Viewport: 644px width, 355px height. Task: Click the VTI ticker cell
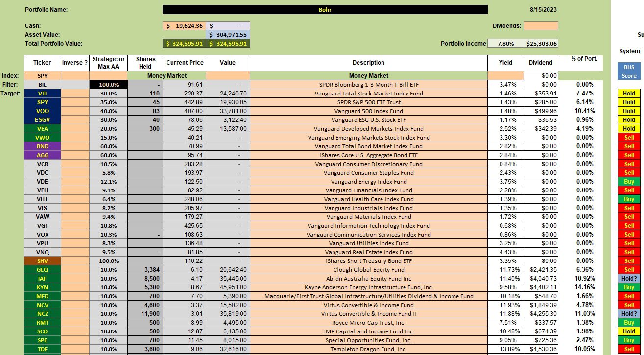click(42, 94)
